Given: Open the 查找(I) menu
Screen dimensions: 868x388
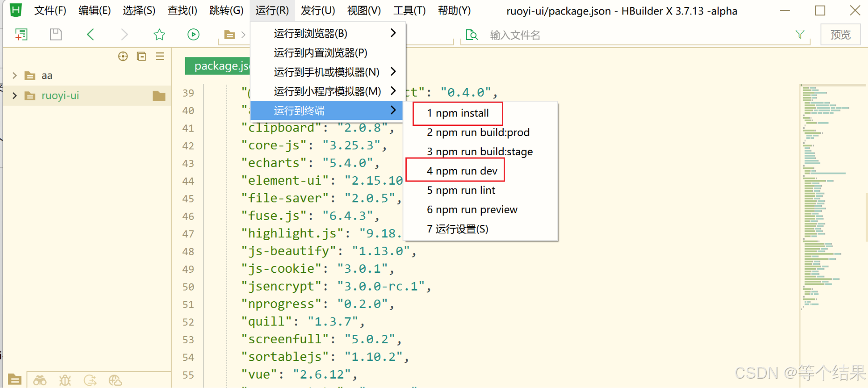Looking at the screenshot, I should pos(182,11).
